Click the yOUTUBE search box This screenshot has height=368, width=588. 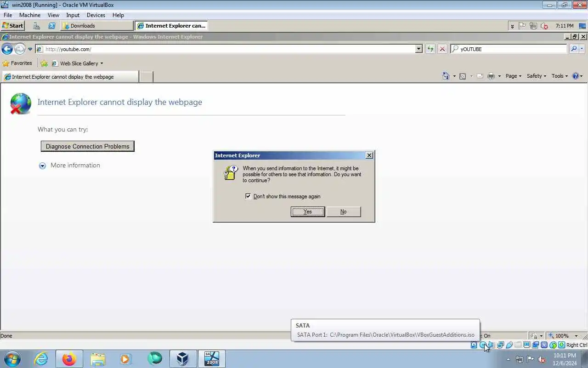coord(509,49)
